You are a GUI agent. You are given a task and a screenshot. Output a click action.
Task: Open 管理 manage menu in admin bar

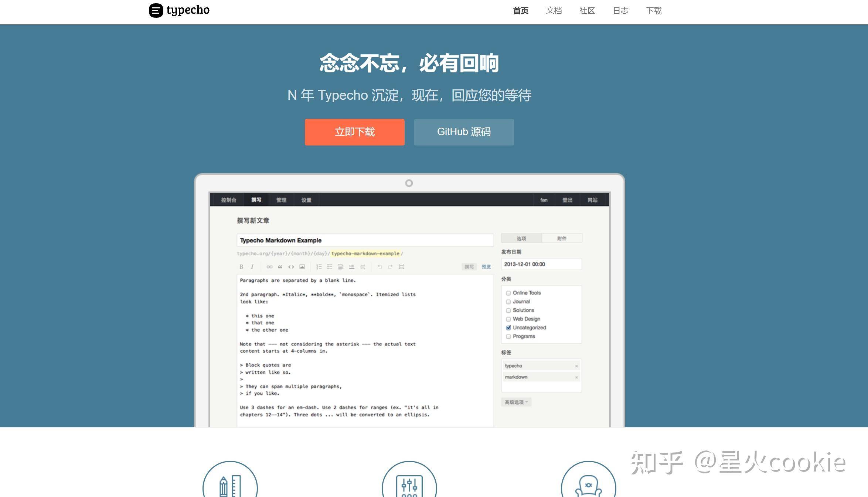pos(281,200)
